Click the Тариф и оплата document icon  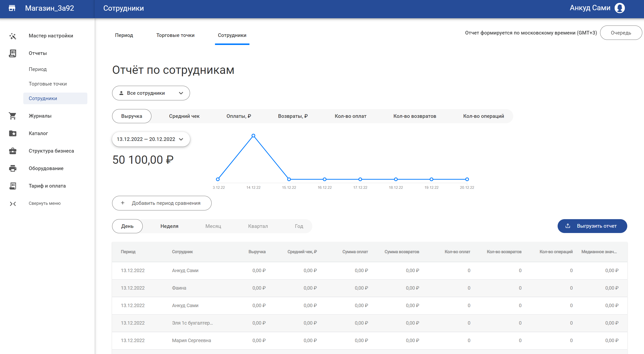pos(13,186)
